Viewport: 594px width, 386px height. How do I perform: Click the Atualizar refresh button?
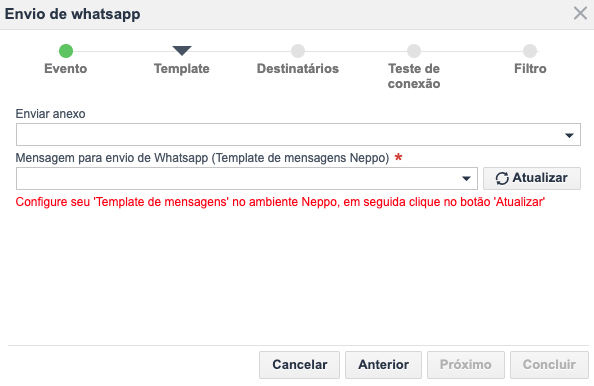point(531,178)
